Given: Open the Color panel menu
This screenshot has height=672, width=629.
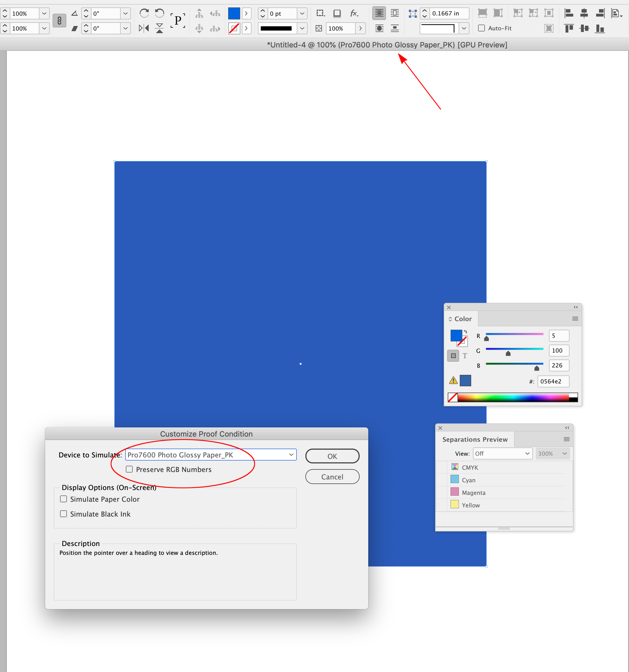Looking at the screenshot, I should pos(575,318).
